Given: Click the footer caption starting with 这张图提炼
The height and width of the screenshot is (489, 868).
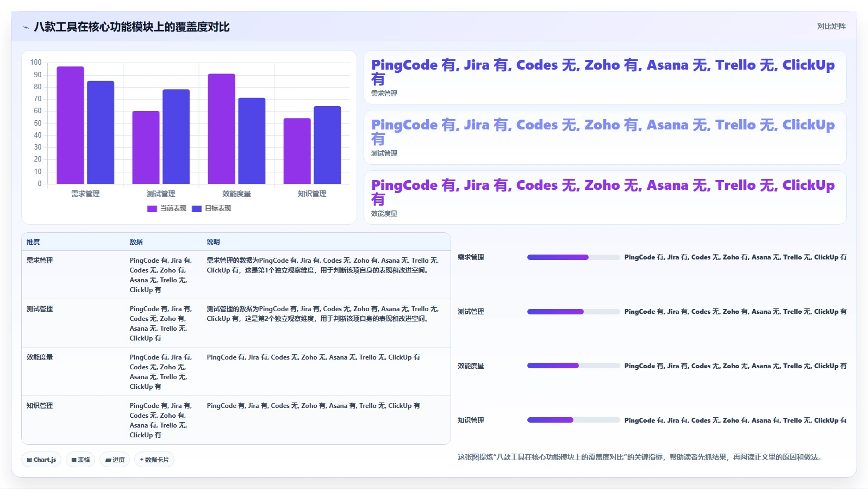Looking at the screenshot, I should (x=641, y=457).
